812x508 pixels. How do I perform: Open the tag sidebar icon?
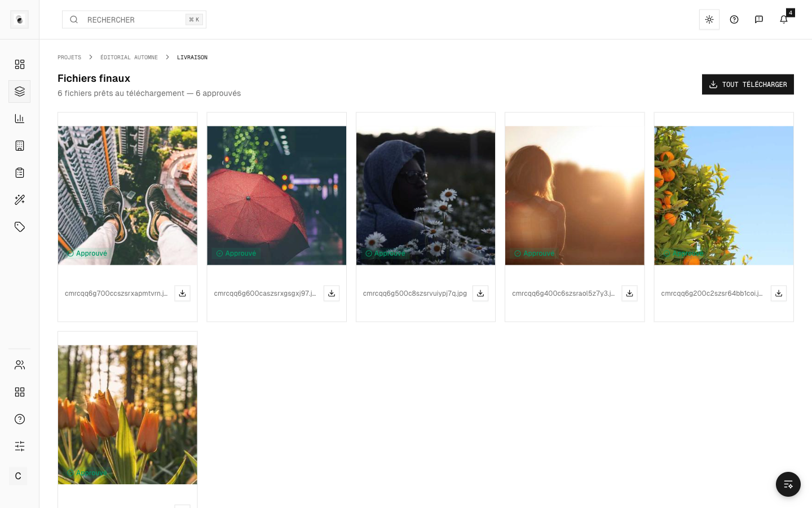(20, 227)
